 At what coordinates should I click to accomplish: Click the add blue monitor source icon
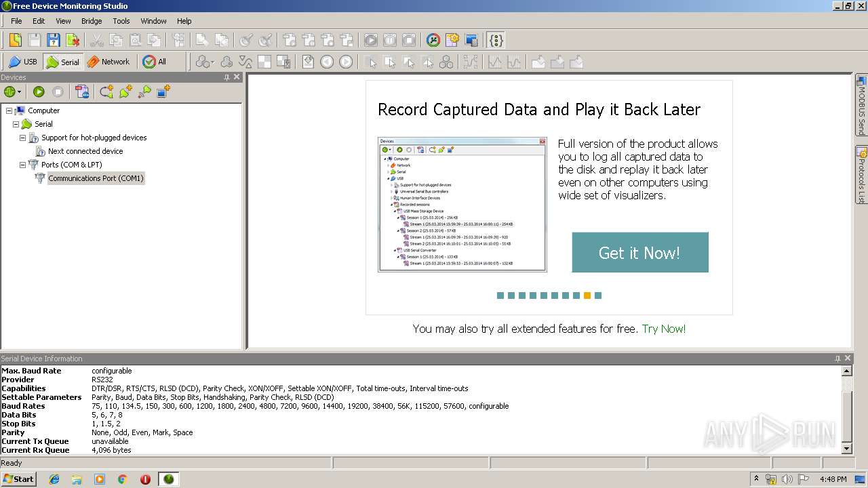point(163,91)
